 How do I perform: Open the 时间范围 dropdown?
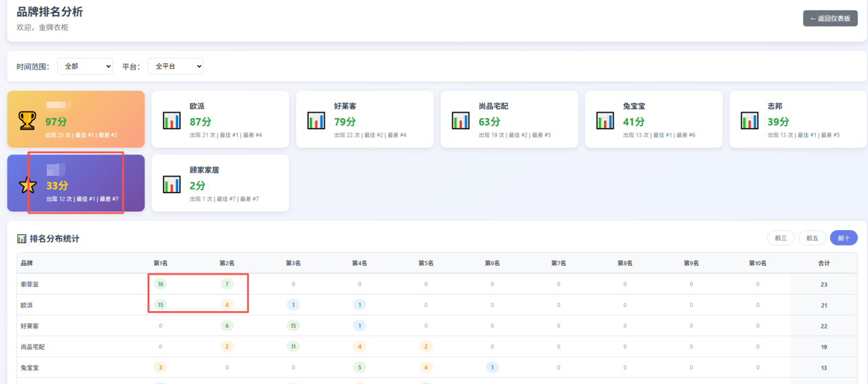pos(85,67)
